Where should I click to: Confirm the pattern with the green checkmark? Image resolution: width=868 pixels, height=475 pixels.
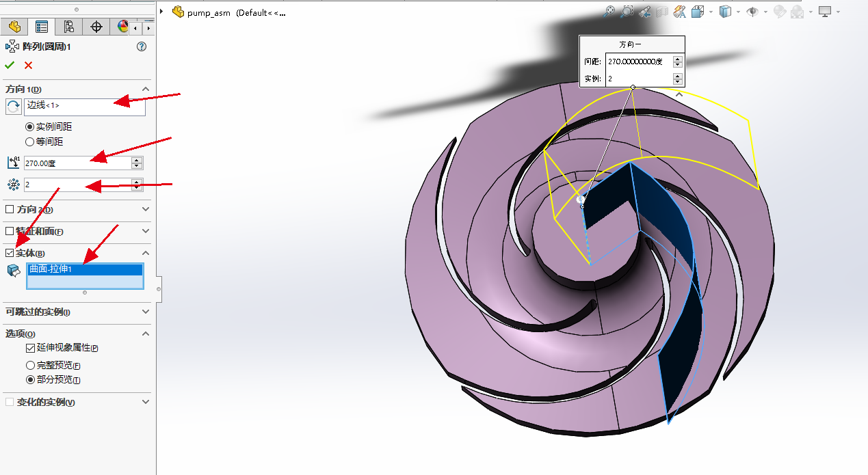click(x=10, y=65)
